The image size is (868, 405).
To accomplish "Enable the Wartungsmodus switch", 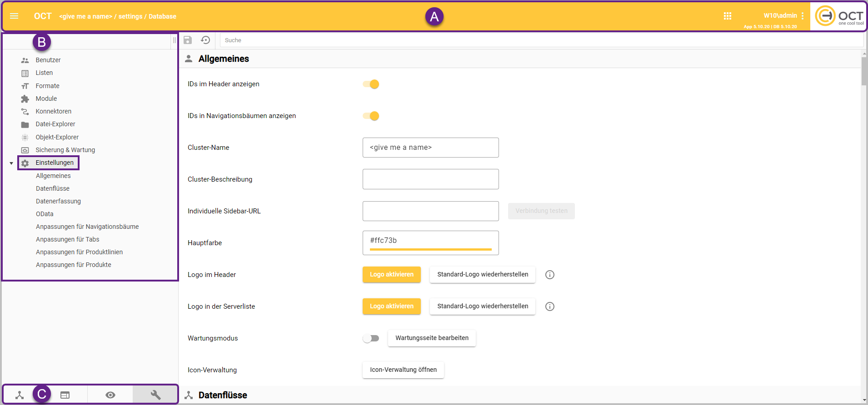I will tap(371, 338).
